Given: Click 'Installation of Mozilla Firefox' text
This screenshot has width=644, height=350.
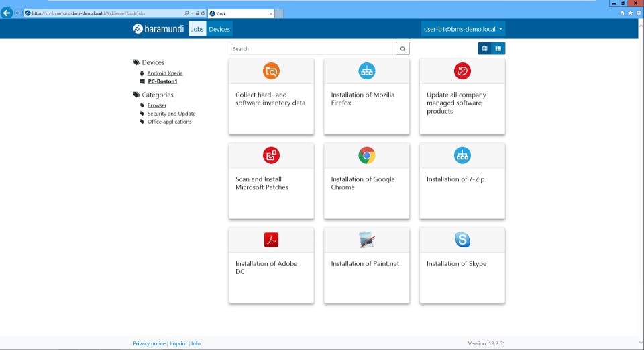Looking at the screenshot, I should point(363,99).
